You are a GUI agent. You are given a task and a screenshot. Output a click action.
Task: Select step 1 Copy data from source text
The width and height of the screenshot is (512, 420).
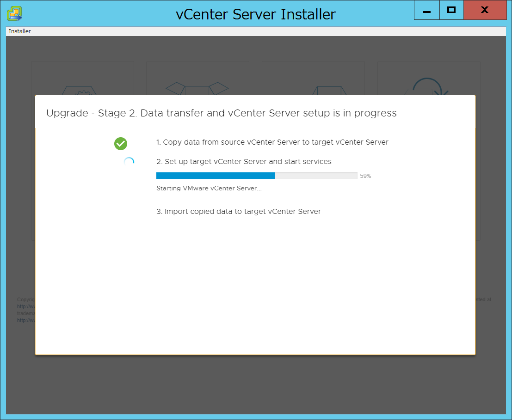pyautogui.click(x=272, y=142)
